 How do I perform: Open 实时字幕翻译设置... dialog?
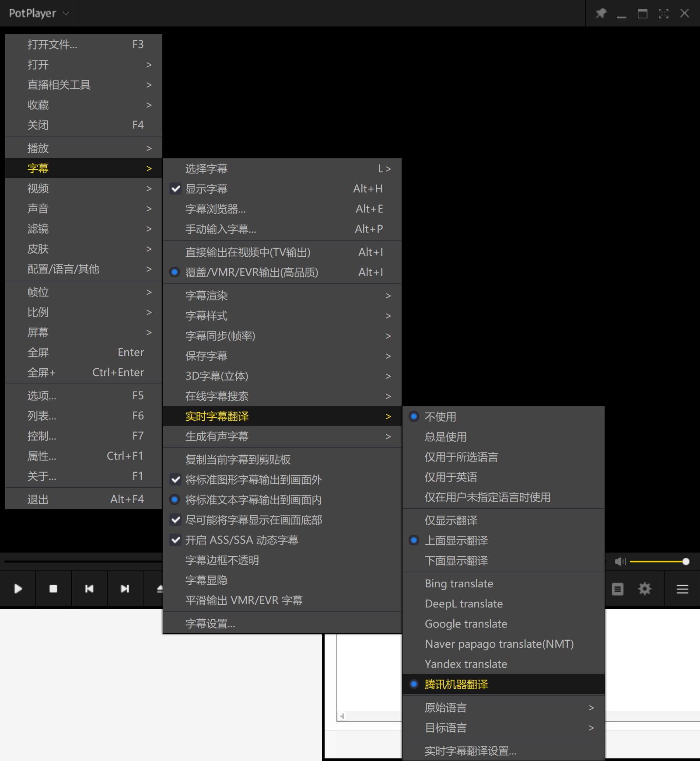[x=504, y=751]
